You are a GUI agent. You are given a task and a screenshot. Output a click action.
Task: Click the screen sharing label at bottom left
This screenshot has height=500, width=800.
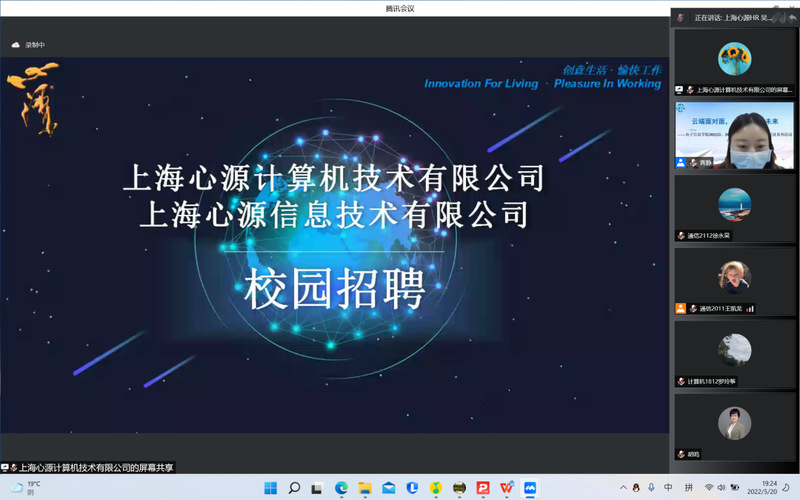coord(95,467)
